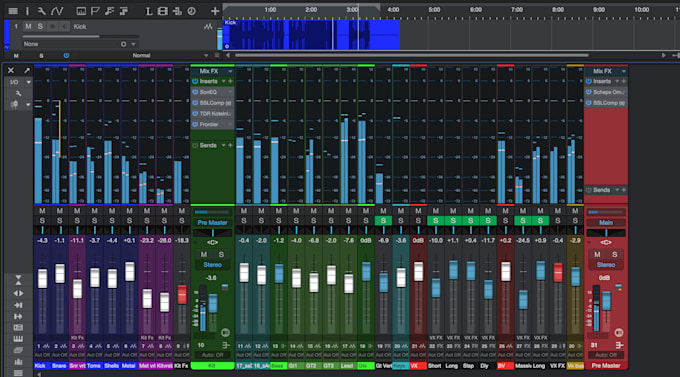Click narrow/wide channel arrows icon
Image resolution: width=680 pixels, height=377 pixels.
(18, 293)
